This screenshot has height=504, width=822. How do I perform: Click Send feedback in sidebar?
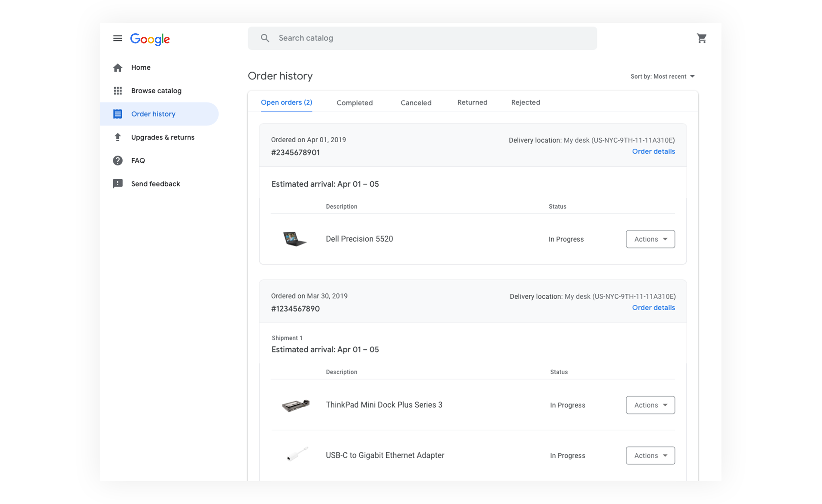click(155, 184)
